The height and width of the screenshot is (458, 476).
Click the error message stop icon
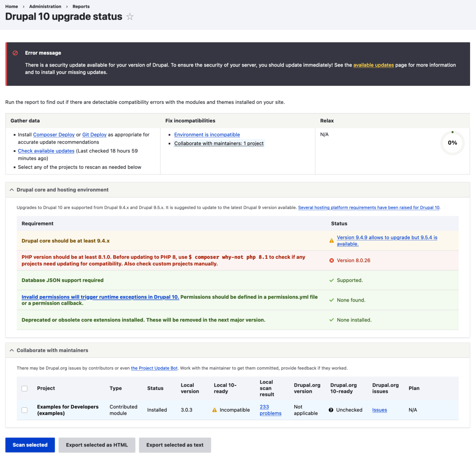(15, 53)
